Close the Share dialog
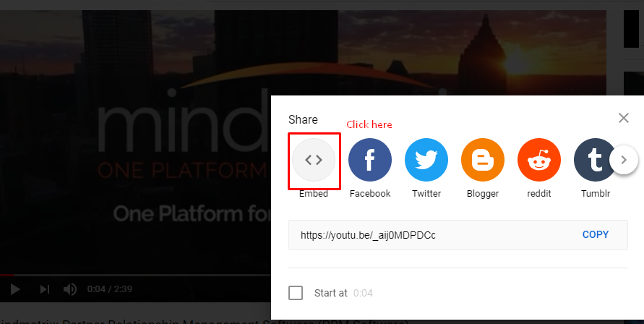Viewport: 644px width, 324px height. 624,118
